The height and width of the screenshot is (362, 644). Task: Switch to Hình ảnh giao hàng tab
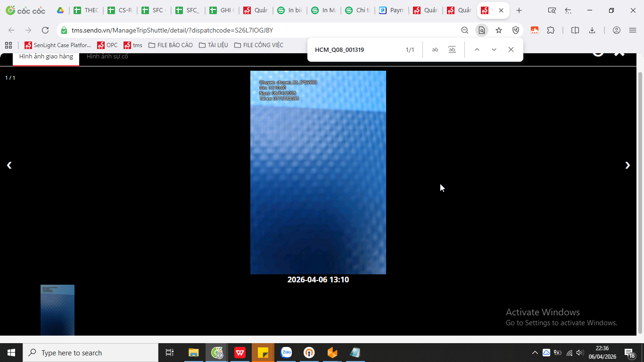coord(46,57)
